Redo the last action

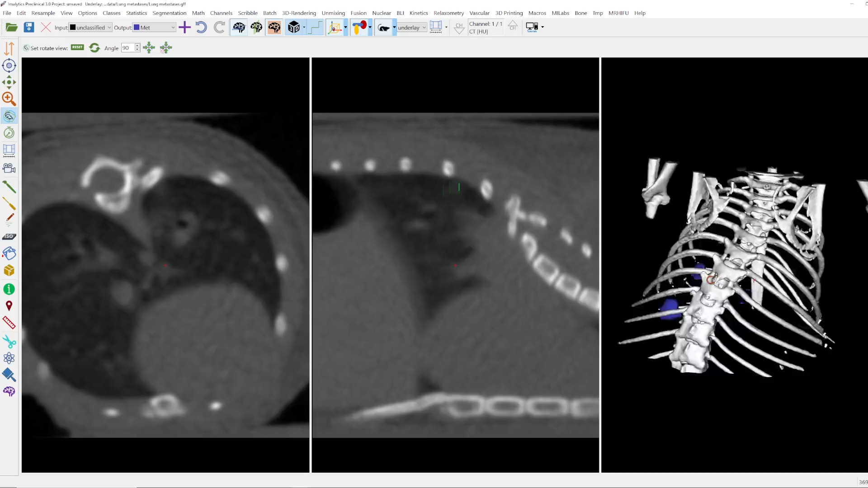[x=219, y=28]
